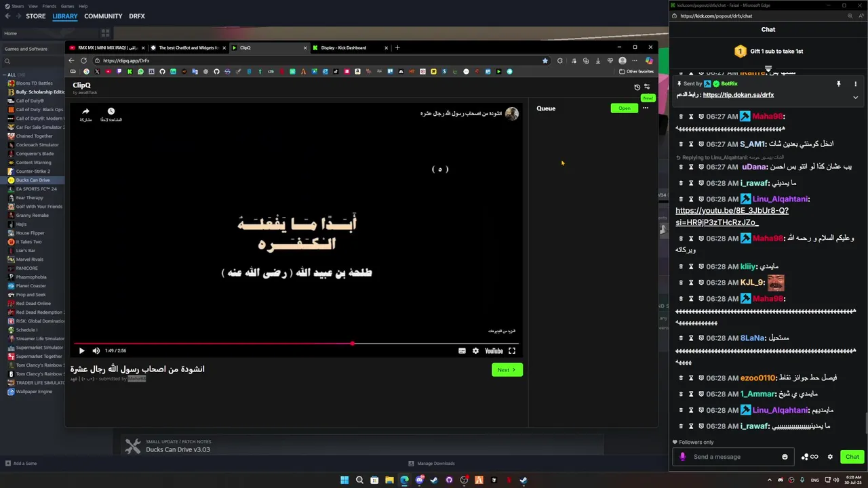Viewport: 868px width, 488px height.
Task: Send message with green Chat button
Action: tap(852, 457)
